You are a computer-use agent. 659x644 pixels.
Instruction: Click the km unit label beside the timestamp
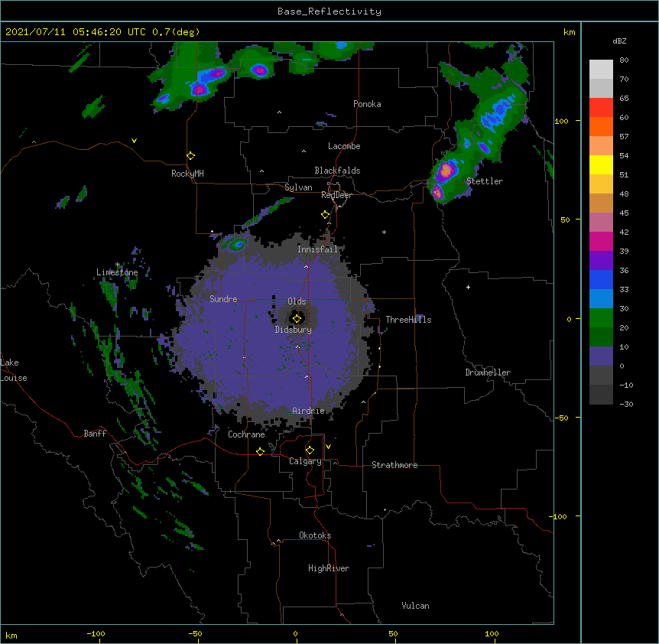(x=569, y=32)
